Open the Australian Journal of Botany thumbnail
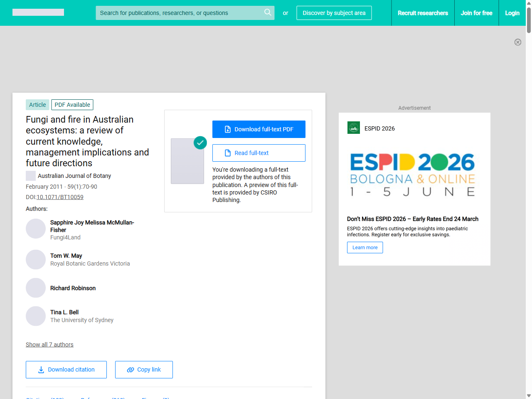Image resolution: width=532 pixels, height=399 pixels. [31, 176]
